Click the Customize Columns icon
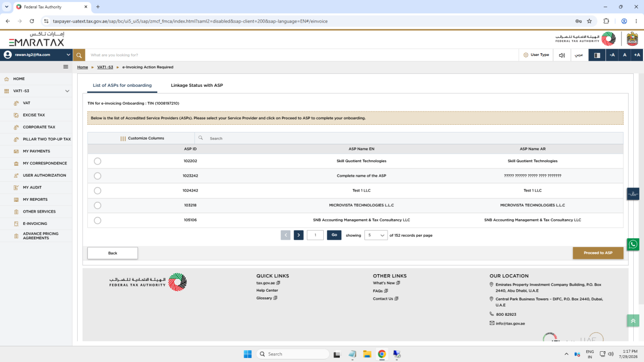Viewport: 644px width, 362px height. [x=123, y=138]
